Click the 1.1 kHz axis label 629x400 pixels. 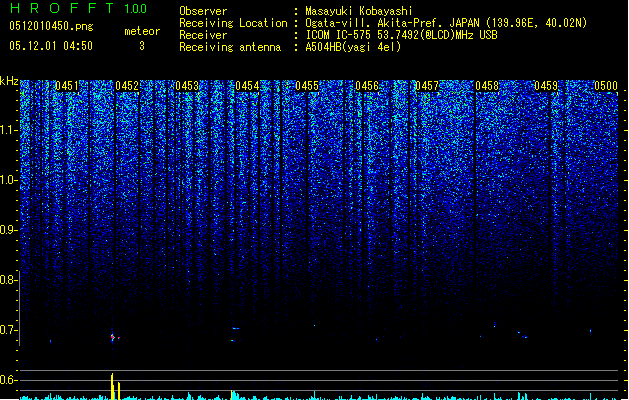[8, 130]
